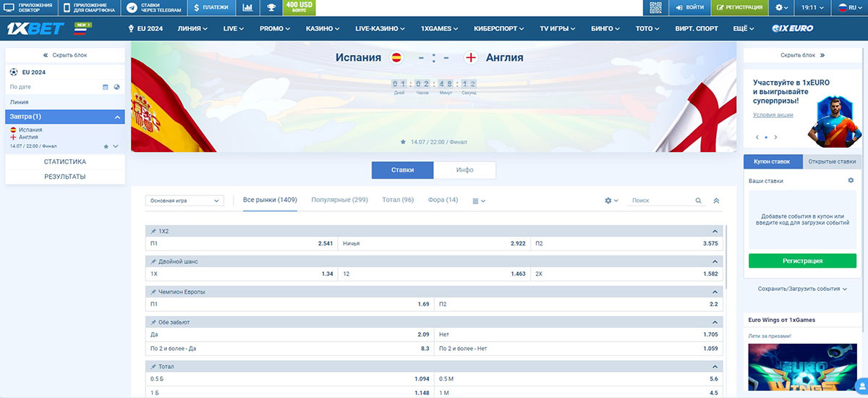
Task: Open the TV Игры menu
Action: [558, 29]
